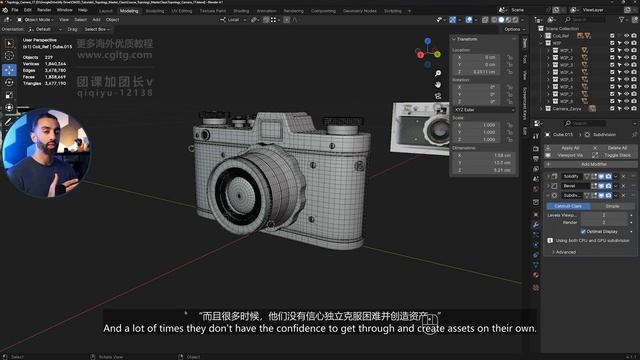The image size is (640, 360).
Task: Click the Blender logo menu icon
Action: (x=5, y=10)
